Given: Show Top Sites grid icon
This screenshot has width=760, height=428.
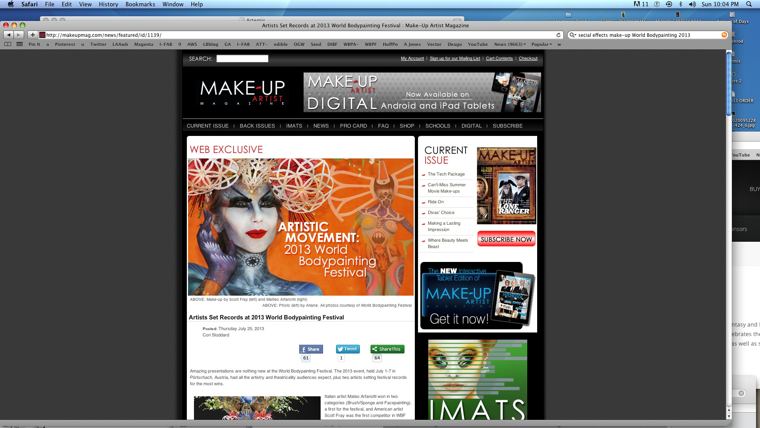Looking at the screenshot, I should [19, 44].
